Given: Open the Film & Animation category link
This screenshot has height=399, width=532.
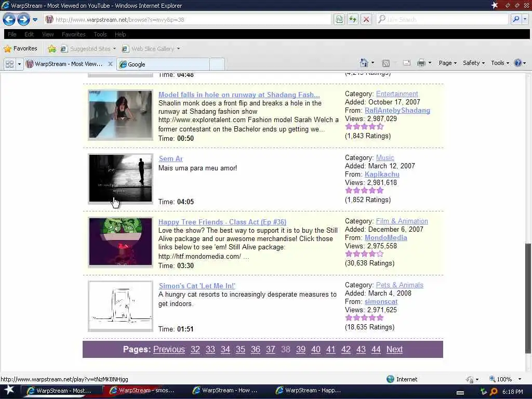Looking at the screenshot, I should click(402, 221).
